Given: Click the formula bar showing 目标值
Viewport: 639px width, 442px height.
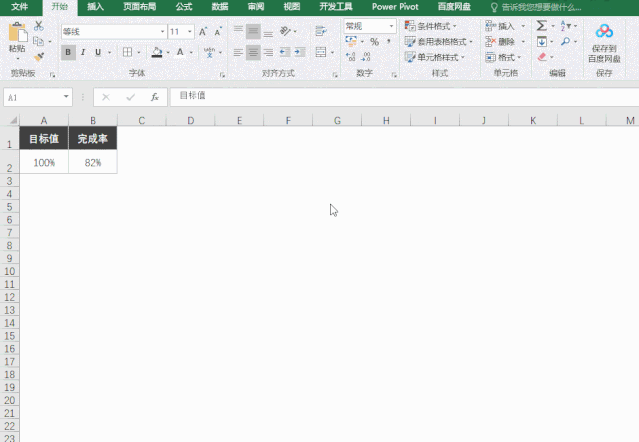Looking at the screenshot, I should 403,97.
